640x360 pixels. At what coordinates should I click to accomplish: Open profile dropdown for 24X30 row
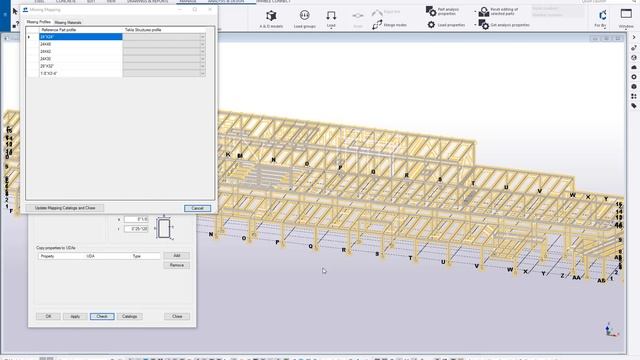(202, 59)
